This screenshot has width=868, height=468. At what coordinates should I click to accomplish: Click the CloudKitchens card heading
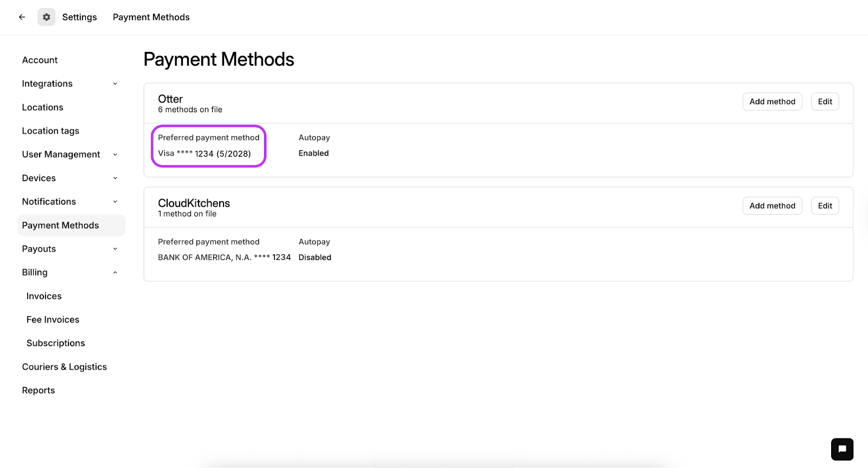tap(194, 203)
